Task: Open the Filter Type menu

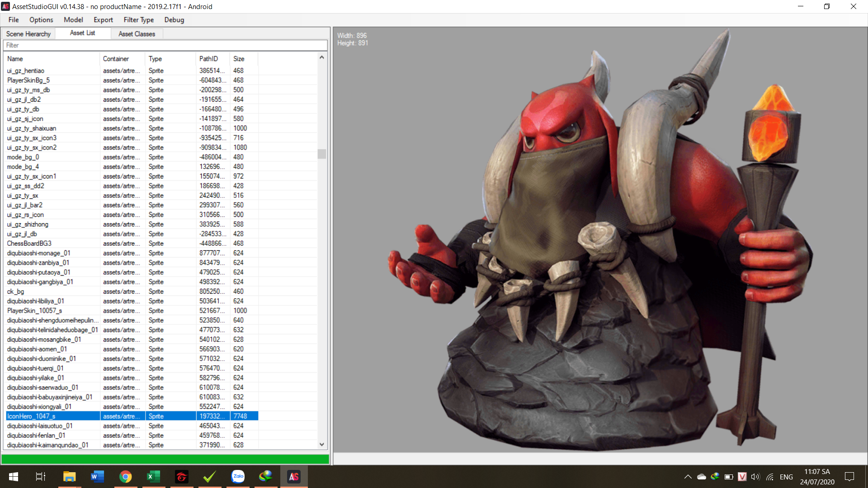Action: 138,20
